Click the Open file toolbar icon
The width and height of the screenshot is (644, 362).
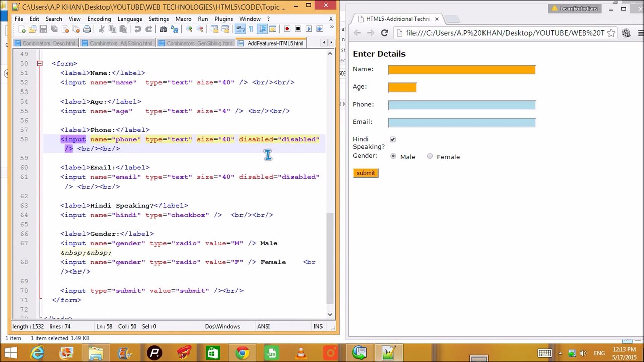[33, 29]
